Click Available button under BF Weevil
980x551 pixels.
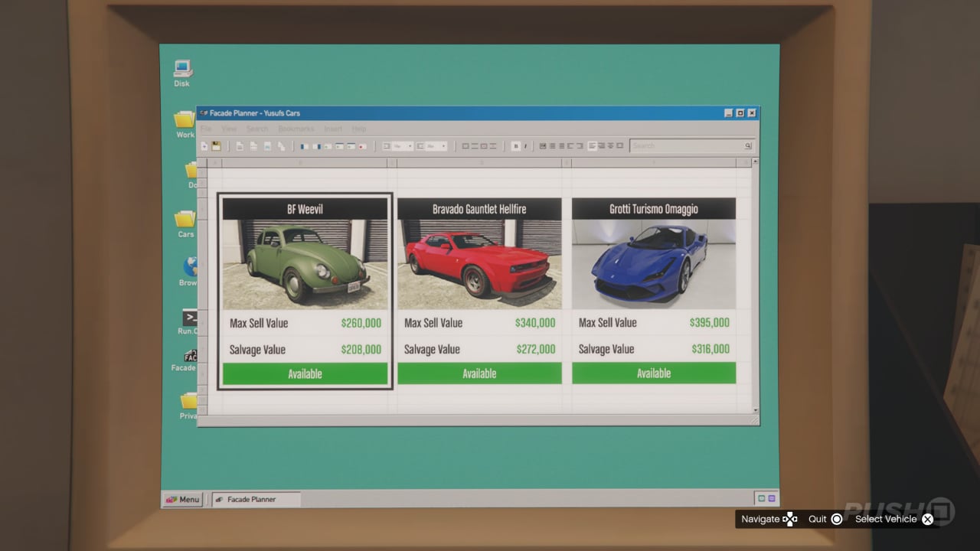tap(305, 374)
